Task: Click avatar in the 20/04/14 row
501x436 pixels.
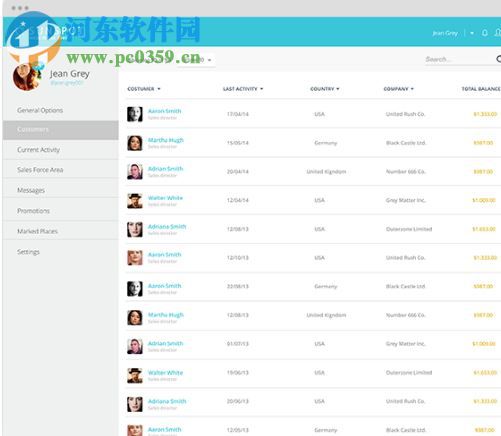Action: [135, 171]
